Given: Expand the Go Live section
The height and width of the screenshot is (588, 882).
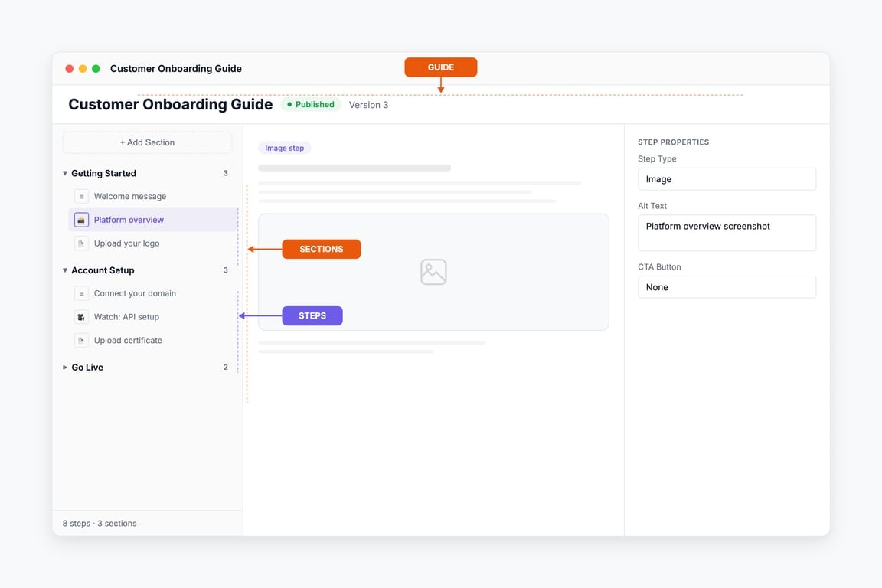Looking at the screenshot, I should pyautogui.click(x=64, y=367).
